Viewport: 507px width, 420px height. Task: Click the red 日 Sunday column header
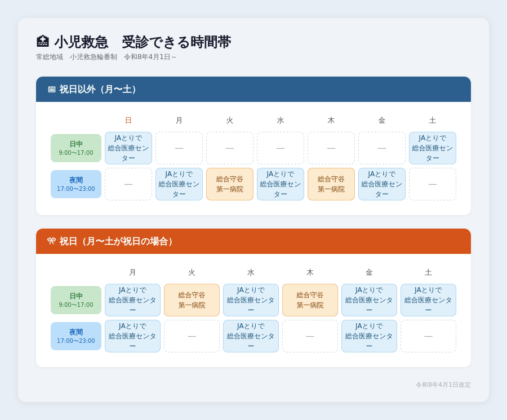[x=128, y=120]
